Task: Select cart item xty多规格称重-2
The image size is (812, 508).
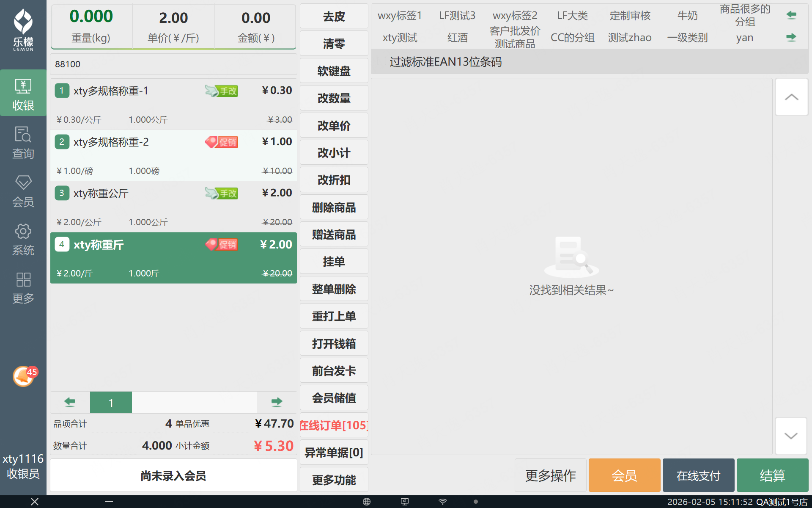Action: click(x=173, y=155)
